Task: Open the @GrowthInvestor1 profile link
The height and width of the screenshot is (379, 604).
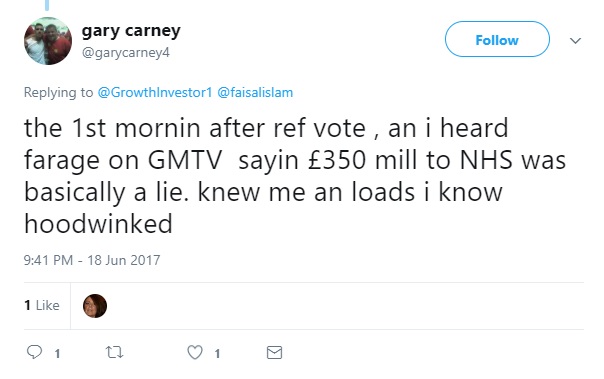Action: click(155, 92)
